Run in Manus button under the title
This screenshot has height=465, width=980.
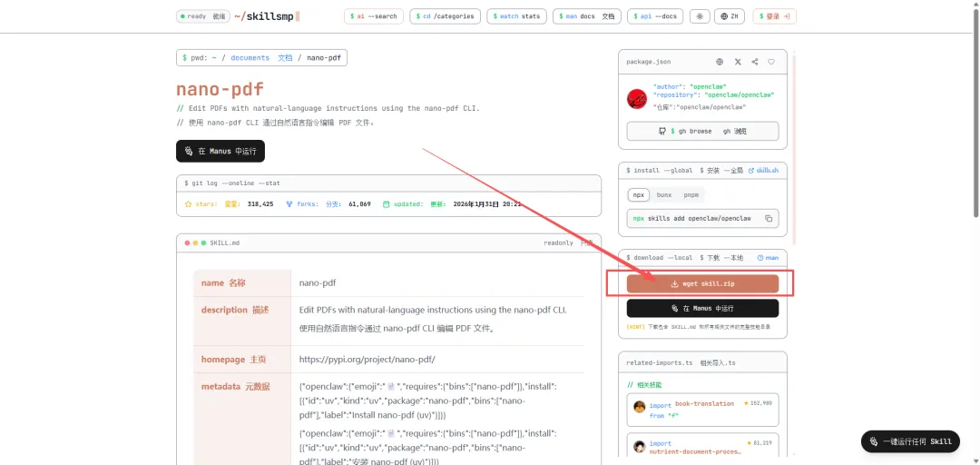(220, 151)
